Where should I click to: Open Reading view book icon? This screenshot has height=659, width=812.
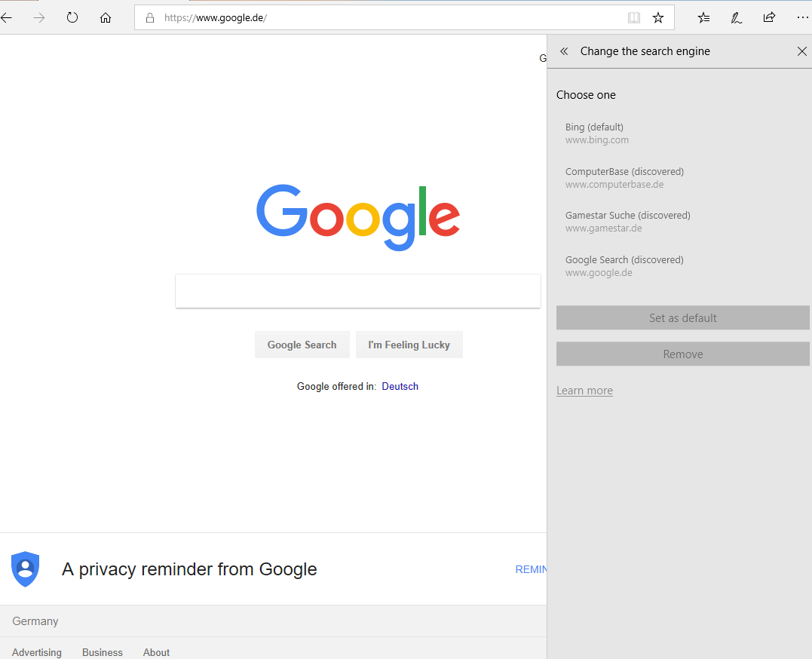(x=634, y=17)
